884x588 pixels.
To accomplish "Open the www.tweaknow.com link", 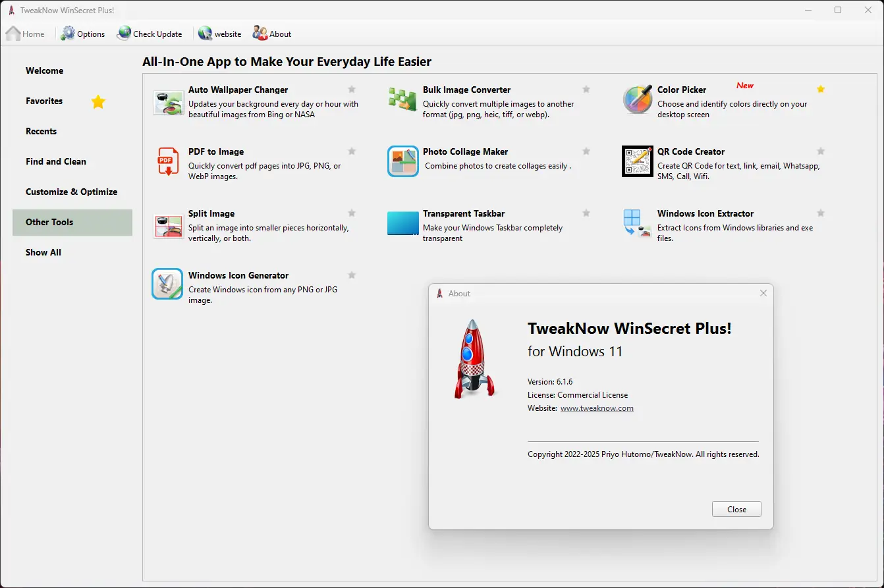I will pos(597,408).
